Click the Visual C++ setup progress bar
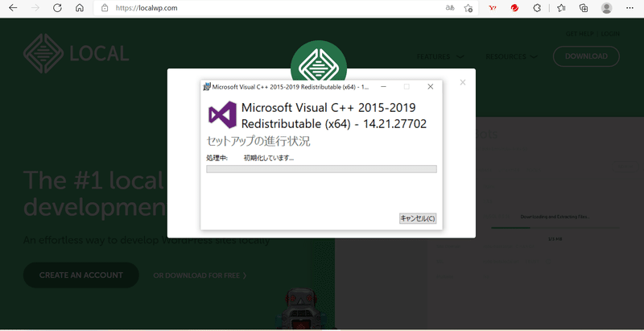The image size is (644, 331). click(321, 169)
